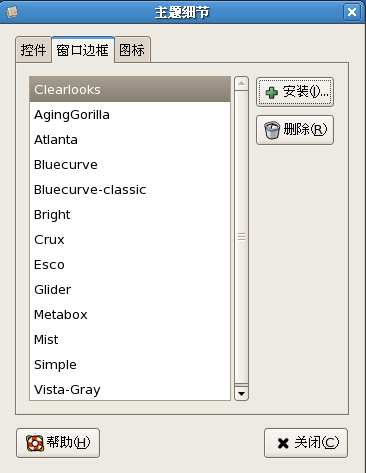Switch to the 图标 tab

tap(132, 50)
